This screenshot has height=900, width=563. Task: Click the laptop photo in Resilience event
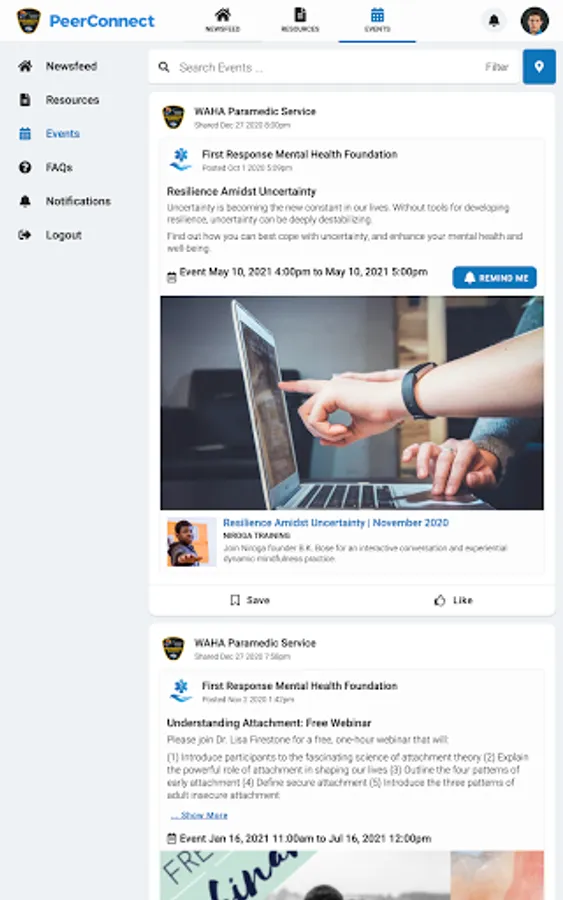[x=352, y=402]
